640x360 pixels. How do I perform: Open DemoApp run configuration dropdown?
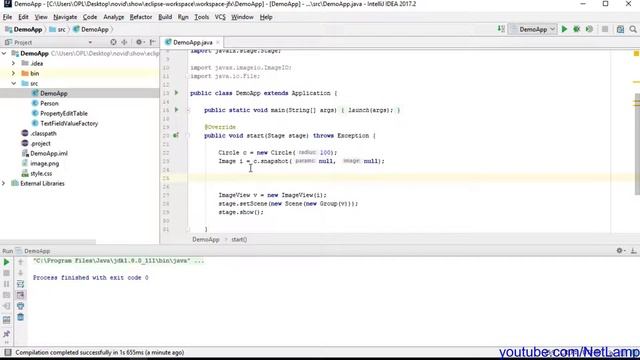click(533, 29)
